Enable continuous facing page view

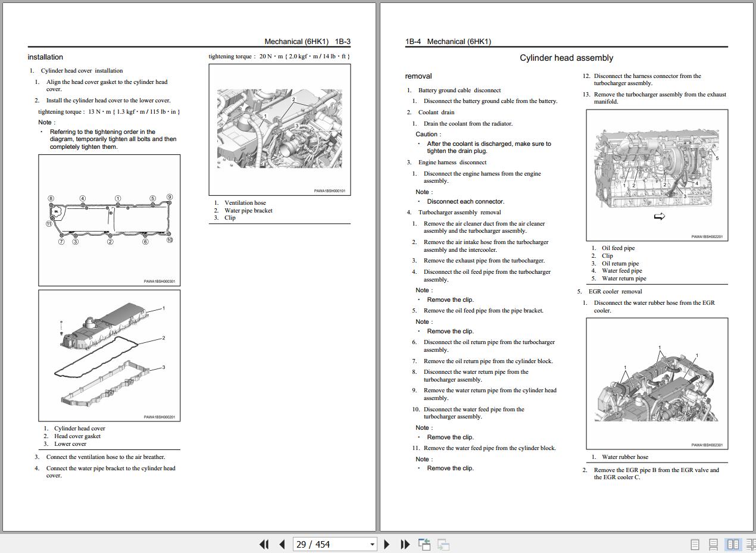(751, 544)
